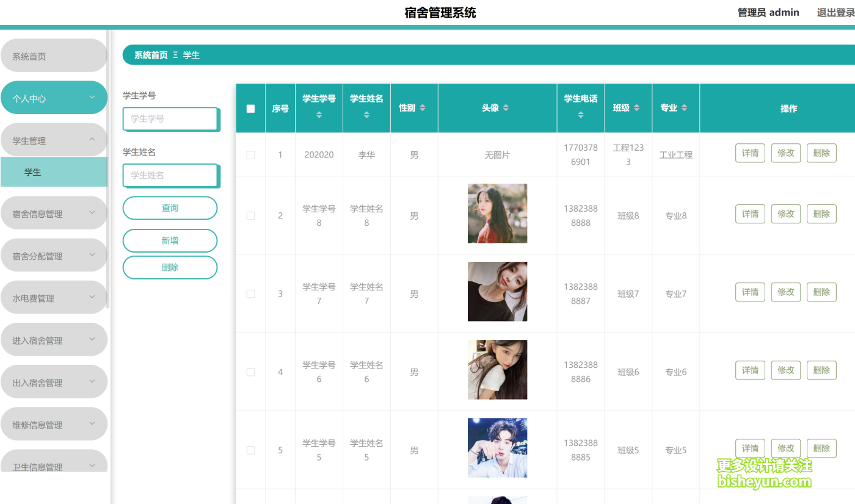Image resolution: width=855 pixels, height=504 pixels.
Task: Sort the table by 专业 column
Action: 684,108
